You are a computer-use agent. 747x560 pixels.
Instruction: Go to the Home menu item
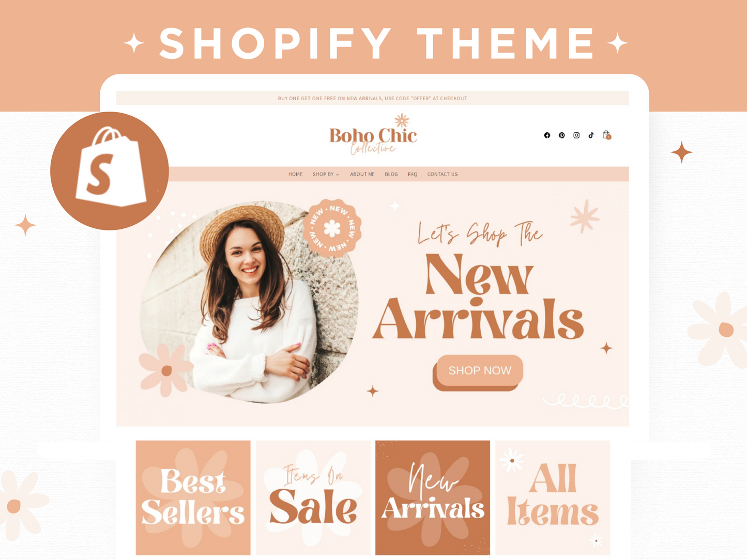pyautogui.click(x=295, y=174)
